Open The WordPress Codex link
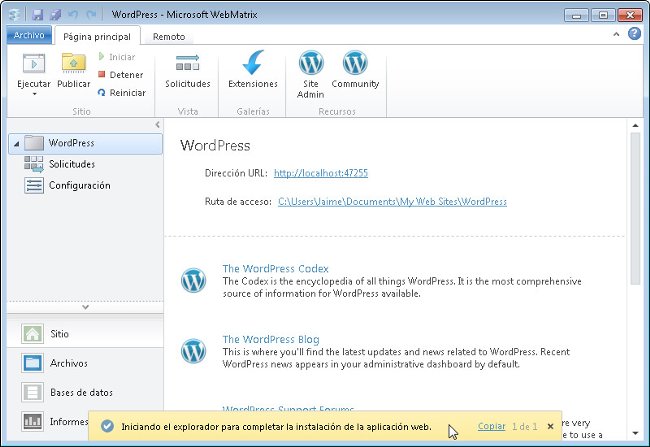The image size is (650, 447). pyautogui.click(x=275, y=268)
